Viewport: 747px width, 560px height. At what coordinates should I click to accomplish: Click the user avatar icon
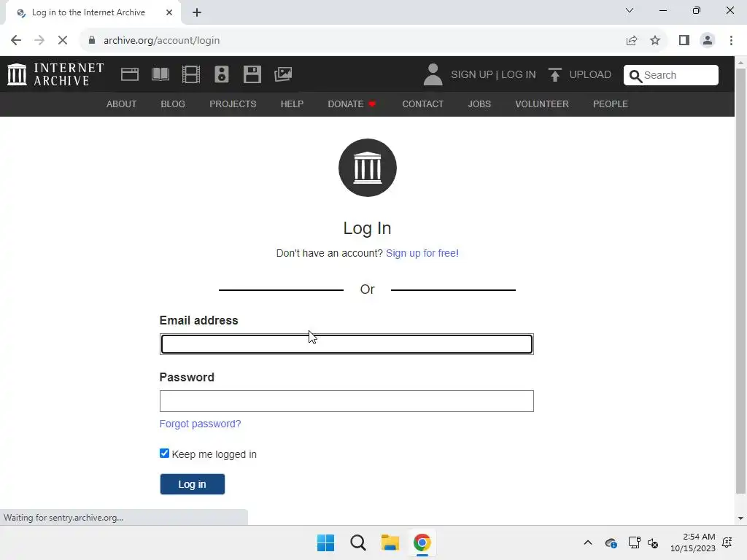[x=433, y=75]
